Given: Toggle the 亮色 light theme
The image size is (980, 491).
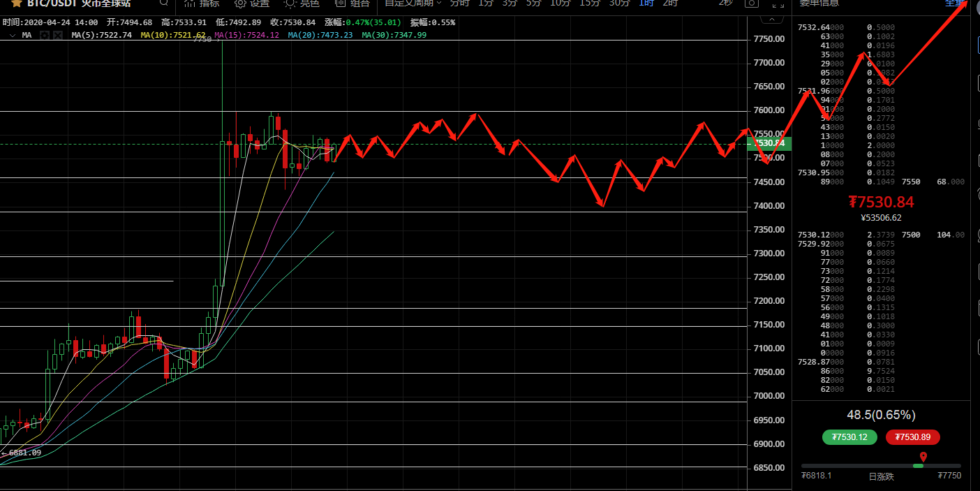Looking at the screenshot, I should tap(302, 3).
